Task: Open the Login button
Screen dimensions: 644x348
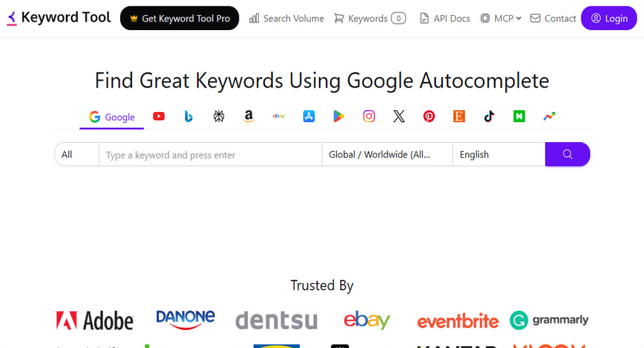Action: coord(609,18)
